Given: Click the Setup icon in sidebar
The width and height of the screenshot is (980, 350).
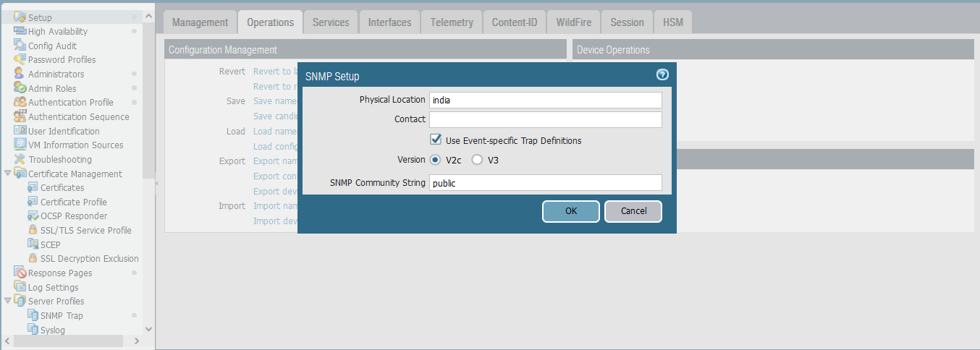Looking at the screenshot, I should point(20,17).
